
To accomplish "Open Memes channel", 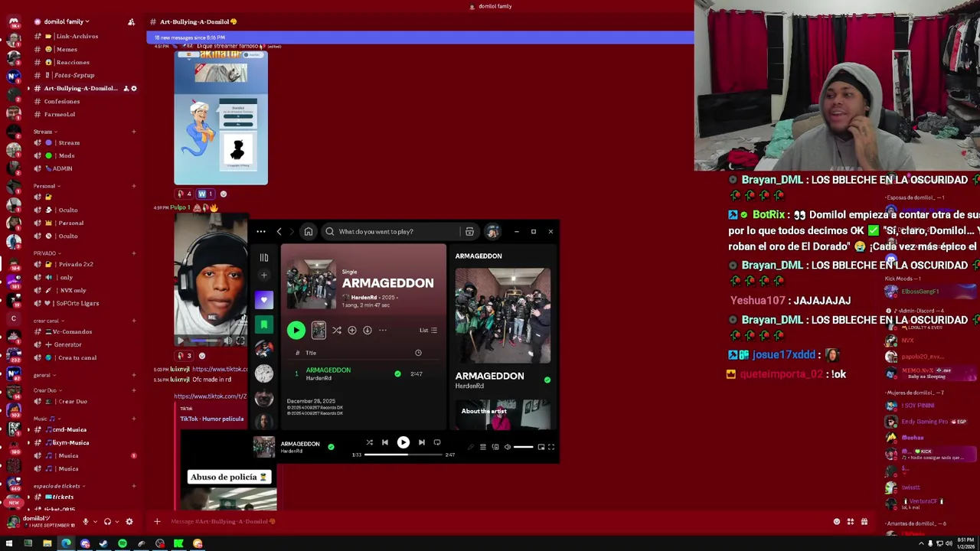I will tap(67, 49).
